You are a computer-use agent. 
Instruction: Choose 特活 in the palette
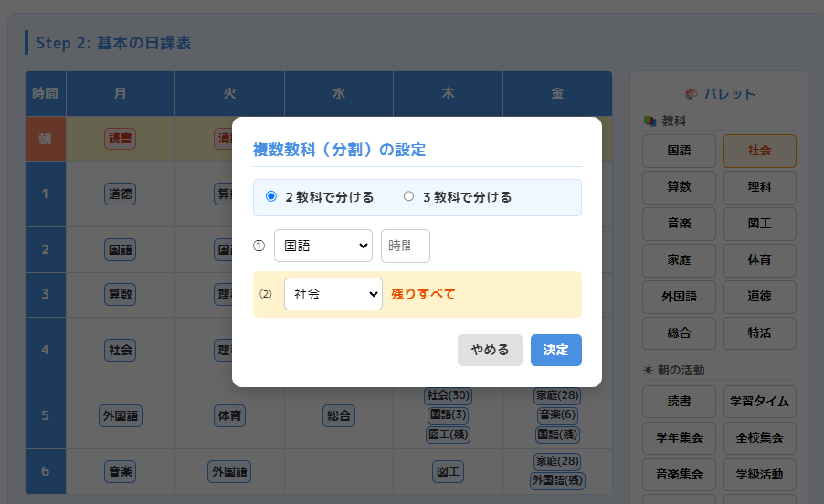[759, 333]
